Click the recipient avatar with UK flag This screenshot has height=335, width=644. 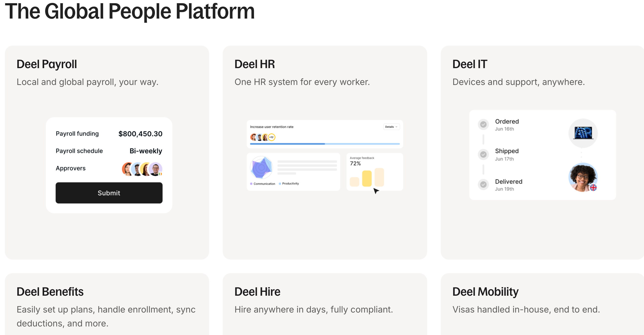583,177
